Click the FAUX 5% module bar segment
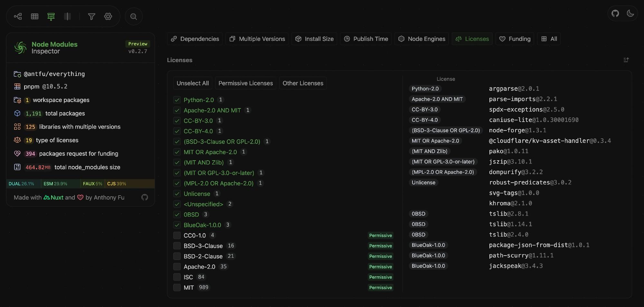This screenshot has height=307, width=644. tap(92, 184)
